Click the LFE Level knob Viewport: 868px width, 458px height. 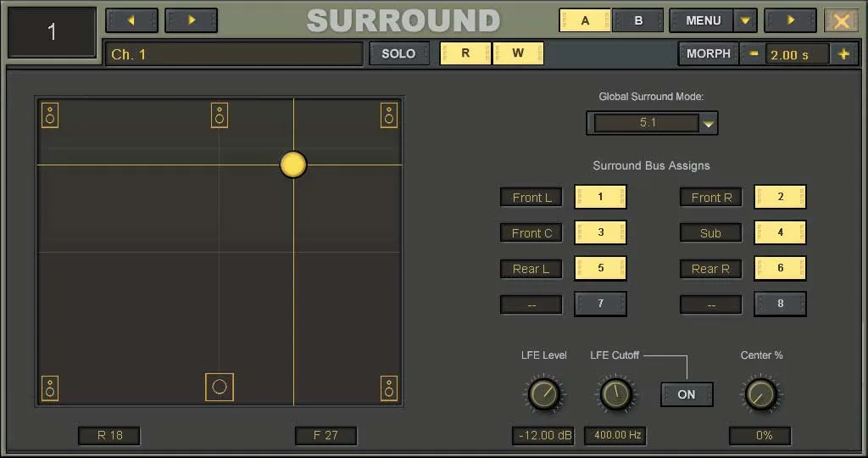point(543,394)
